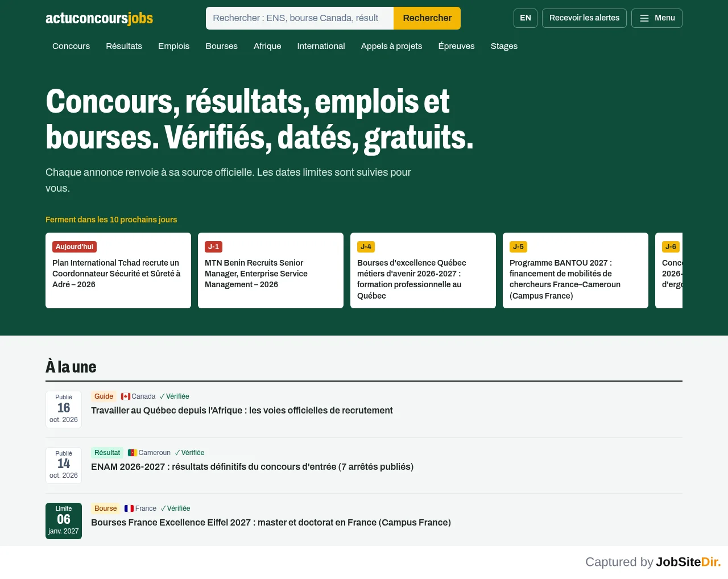Open the MTN Benin Recruits card

tap(271, 271)
